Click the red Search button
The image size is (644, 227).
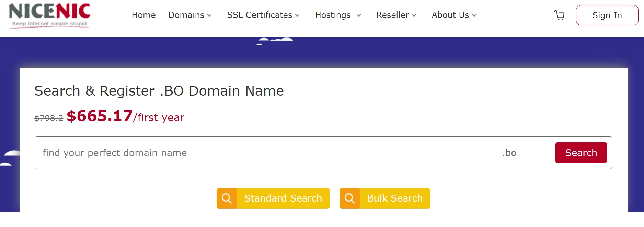[x=581, y=153]
